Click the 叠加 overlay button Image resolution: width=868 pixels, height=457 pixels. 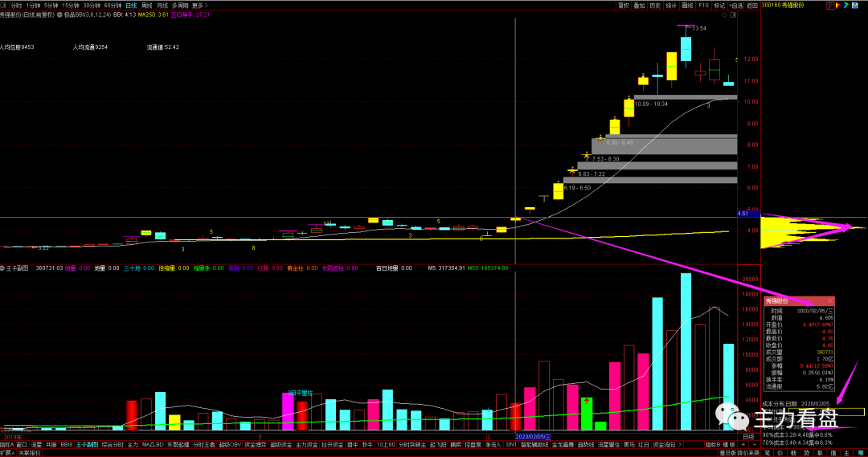point(640,6)
